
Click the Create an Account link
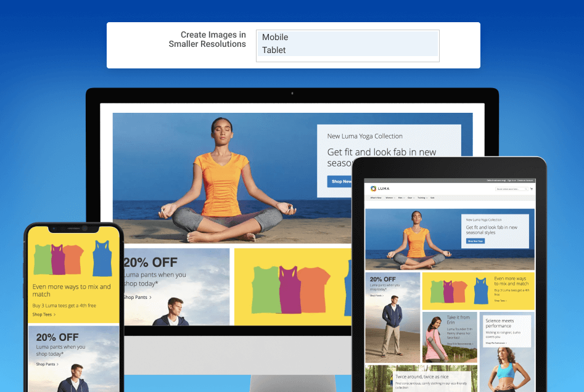click(x=525, y=180)
